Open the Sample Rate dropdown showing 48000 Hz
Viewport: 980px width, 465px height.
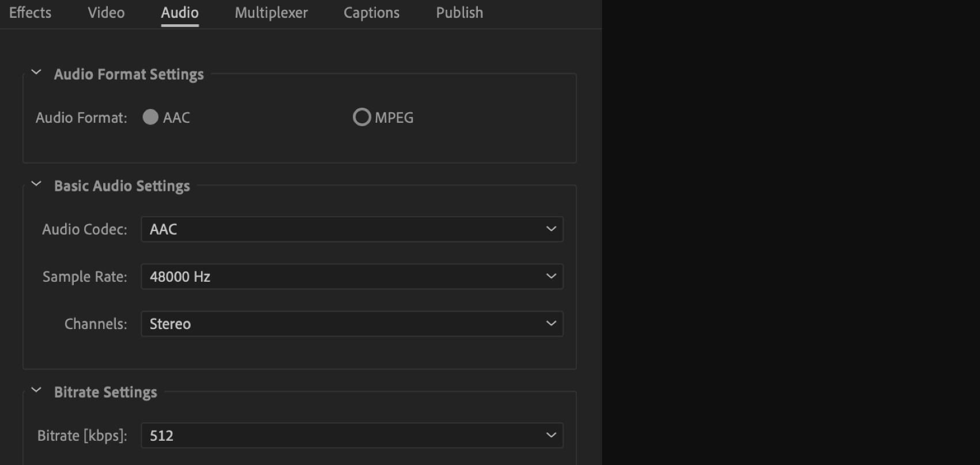pyautogui.click(x=352, y=277)
